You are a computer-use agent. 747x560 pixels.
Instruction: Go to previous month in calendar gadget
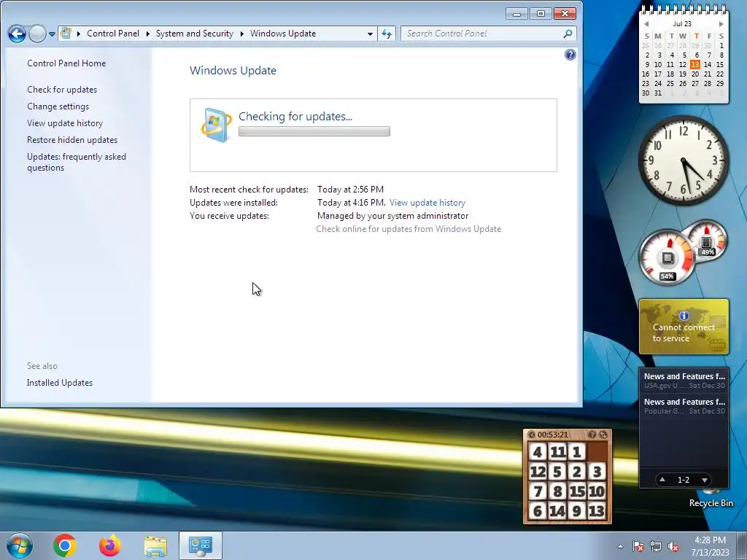point(646,24)
